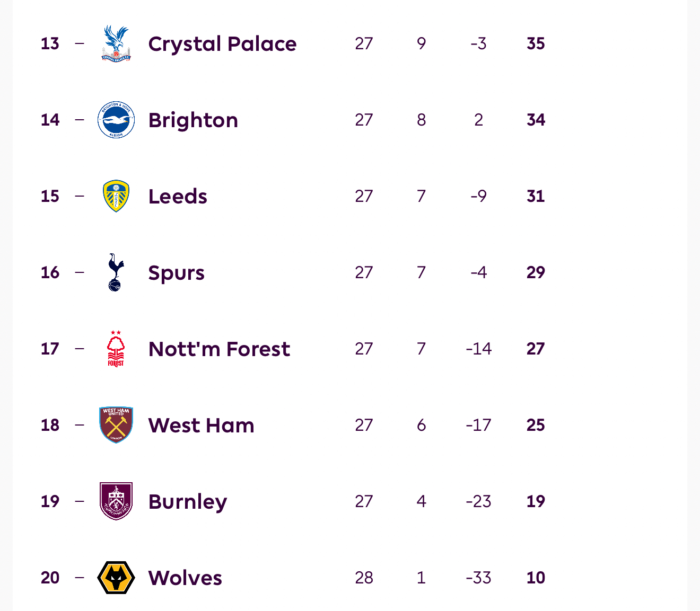This screenshot has width=700, height=611.
Task: Open the Wolves team name link
Action: (185, 578)
